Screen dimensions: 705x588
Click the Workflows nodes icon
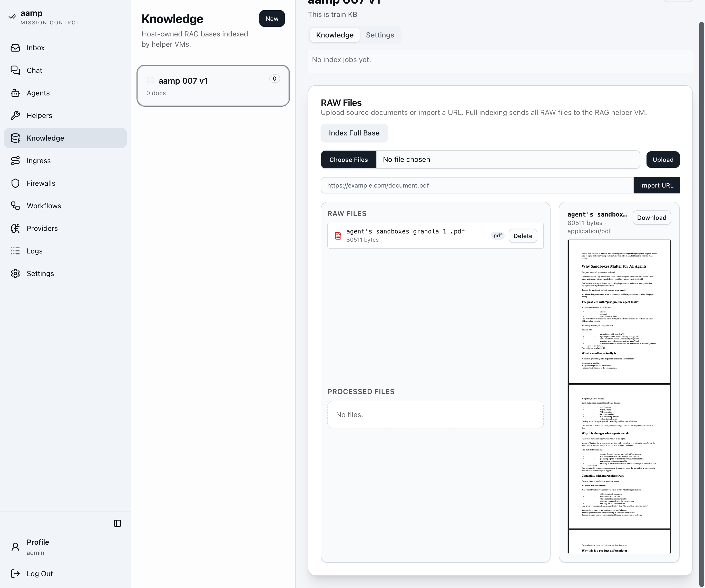(15, 206)
